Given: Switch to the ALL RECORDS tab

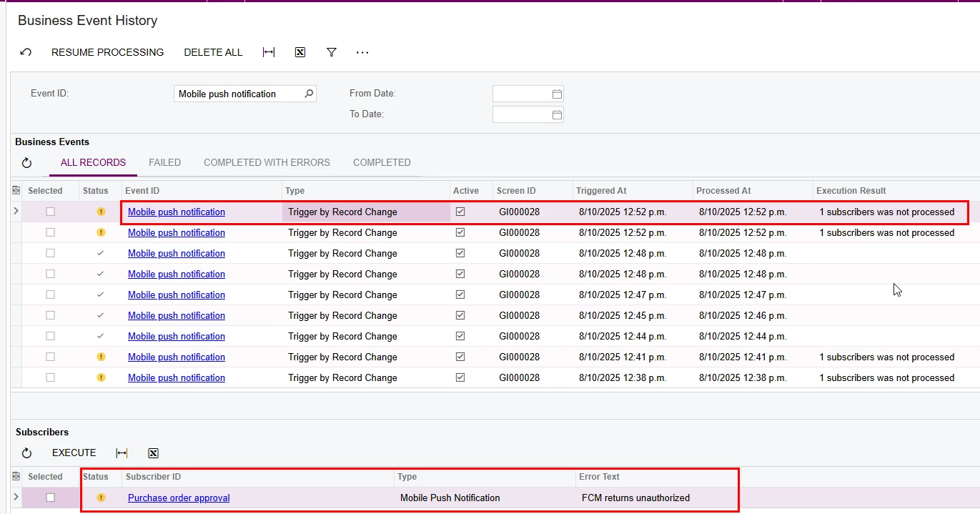Looking at the screenshot, I should 93,162.
